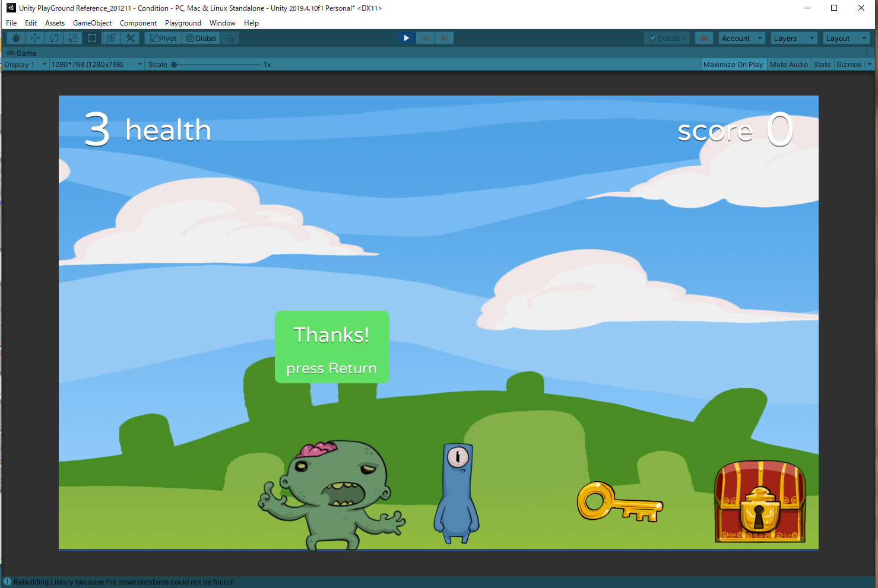Open the Display 1 dropdown
This screenshot has height=588, width=878.
click(25, 64)
